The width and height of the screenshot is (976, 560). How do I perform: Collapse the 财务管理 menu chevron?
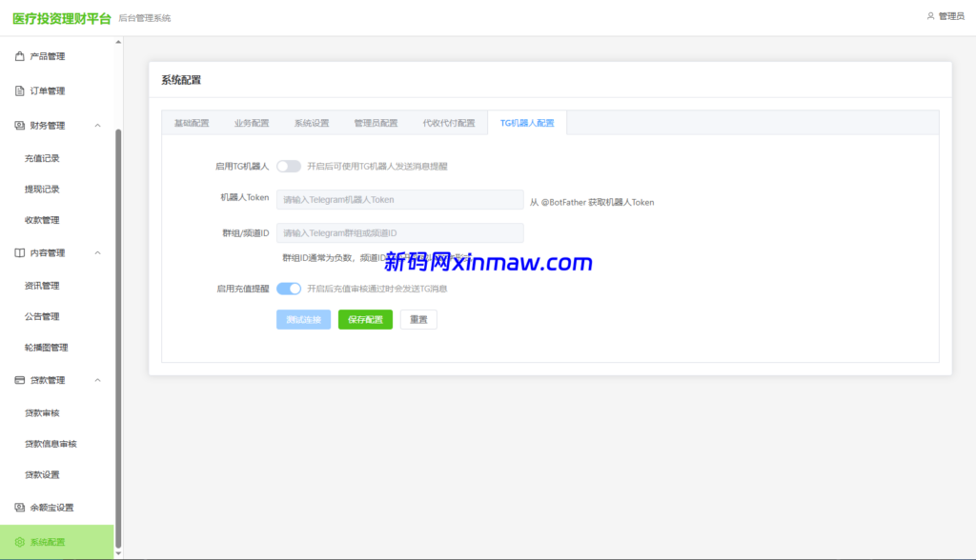(x=98, y=126)
